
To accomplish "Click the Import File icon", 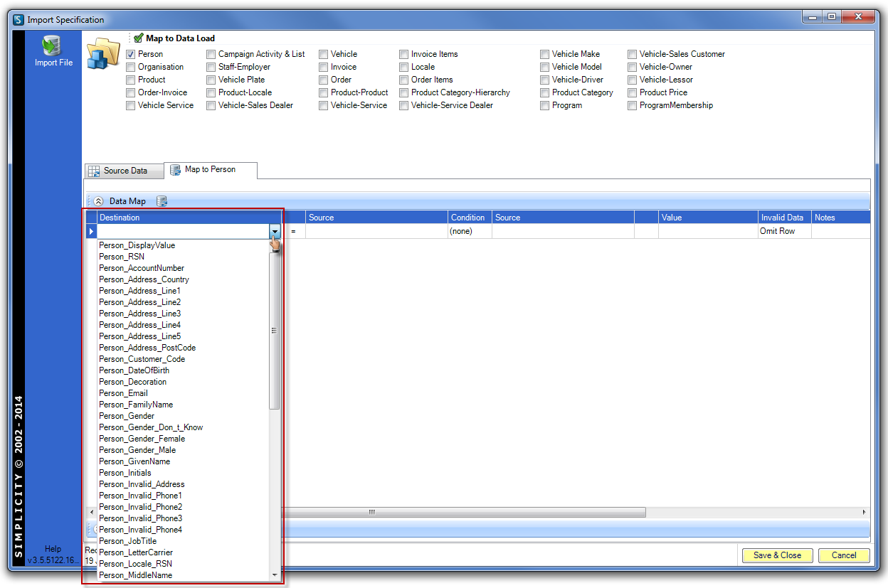I will click(x=53, y=46).
